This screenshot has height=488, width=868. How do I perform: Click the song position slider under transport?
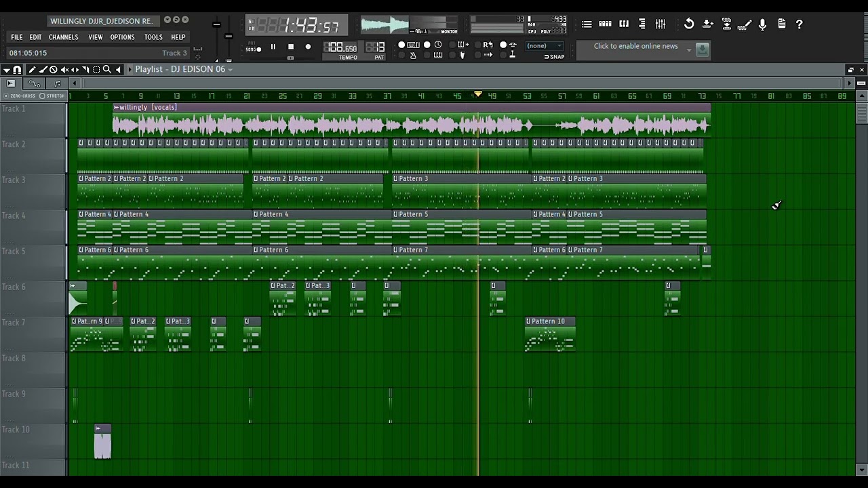[x=291, y=58]
